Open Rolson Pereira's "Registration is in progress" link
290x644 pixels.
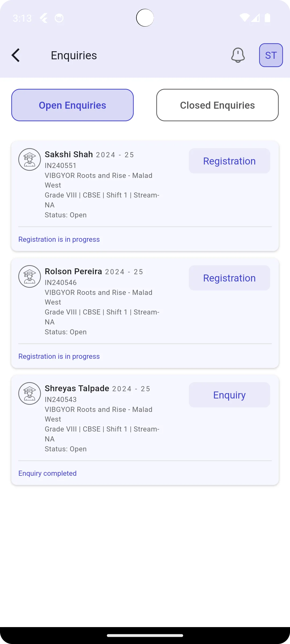click(x=59, y=356)
